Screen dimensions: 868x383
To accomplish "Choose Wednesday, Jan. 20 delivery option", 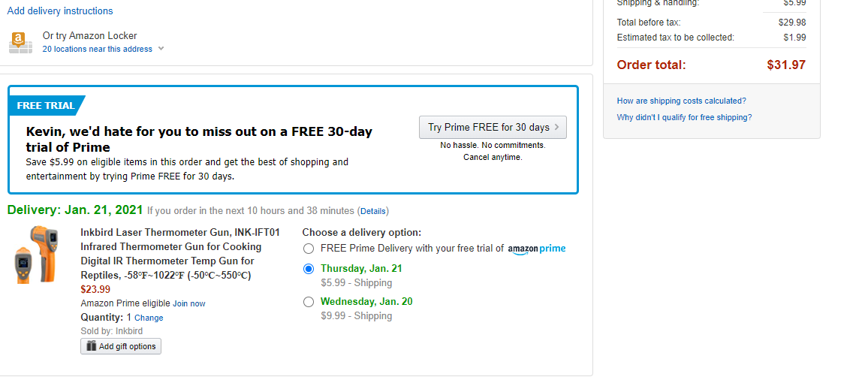I will 309,302.
